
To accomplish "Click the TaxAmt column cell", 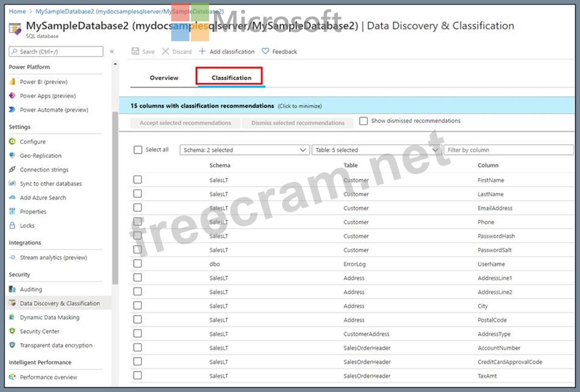I will point(488,376).
